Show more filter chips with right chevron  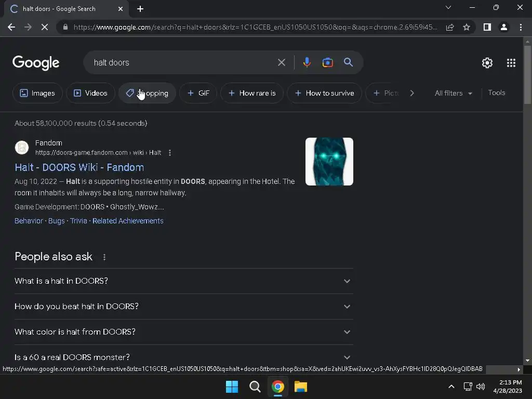[412, 93]
